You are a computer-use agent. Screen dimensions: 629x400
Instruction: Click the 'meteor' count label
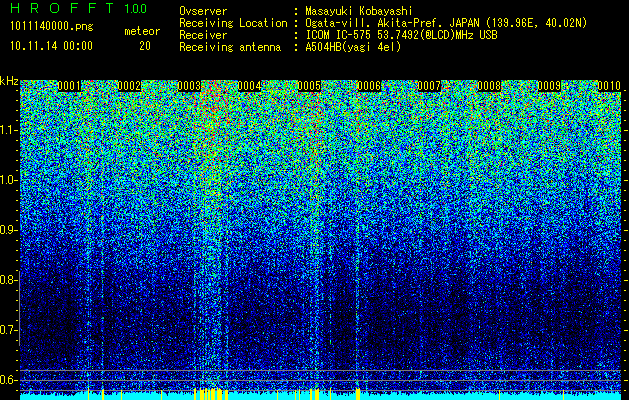pos(142,31)
